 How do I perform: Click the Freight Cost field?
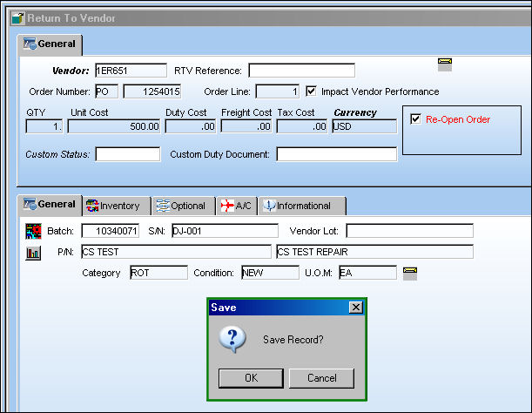pos(246,126)
